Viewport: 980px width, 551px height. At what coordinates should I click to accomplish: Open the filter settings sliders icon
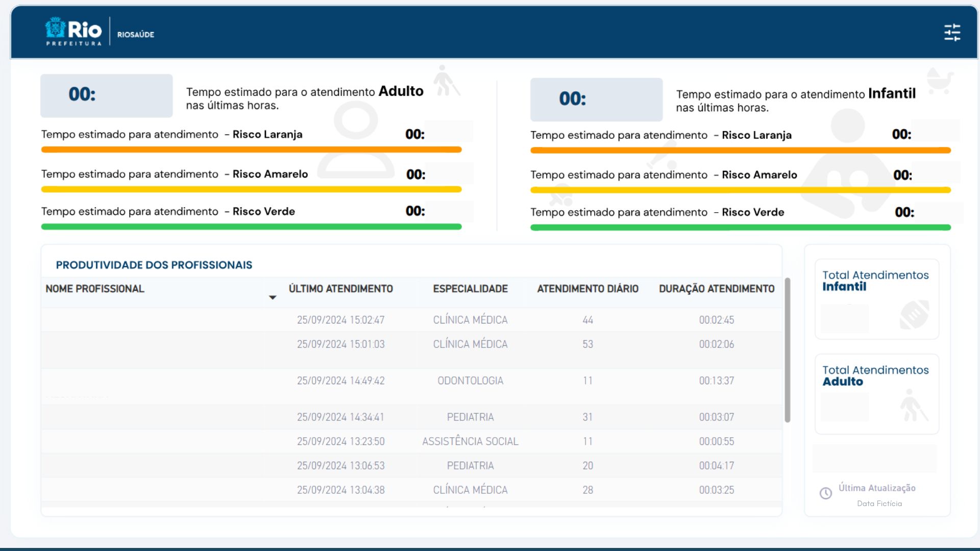[x=952, y=33]
